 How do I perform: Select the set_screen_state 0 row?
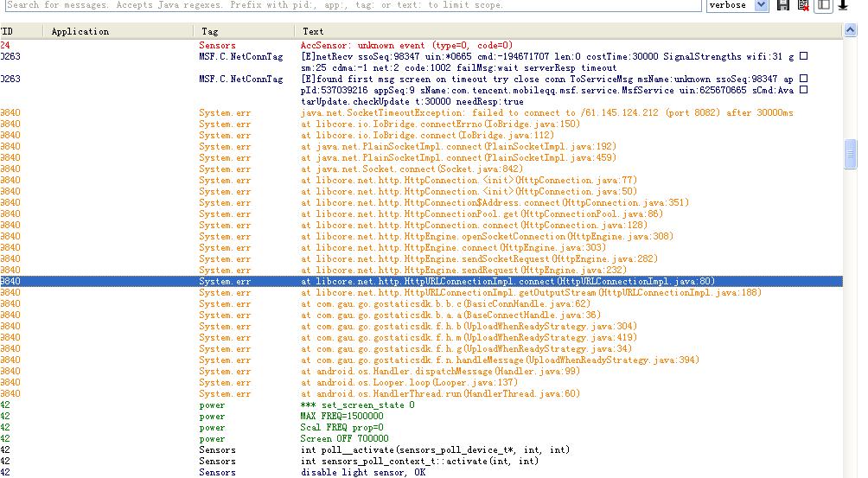pos(421,405)
